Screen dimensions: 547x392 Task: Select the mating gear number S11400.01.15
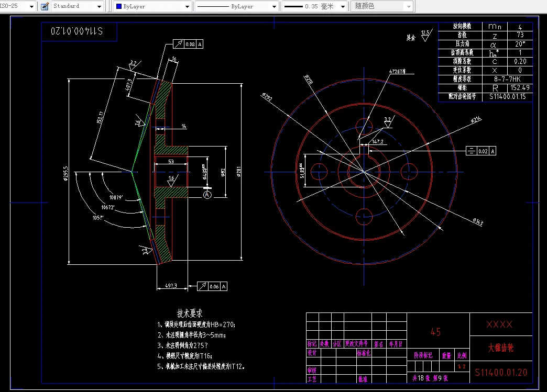(x=507, y=96)
